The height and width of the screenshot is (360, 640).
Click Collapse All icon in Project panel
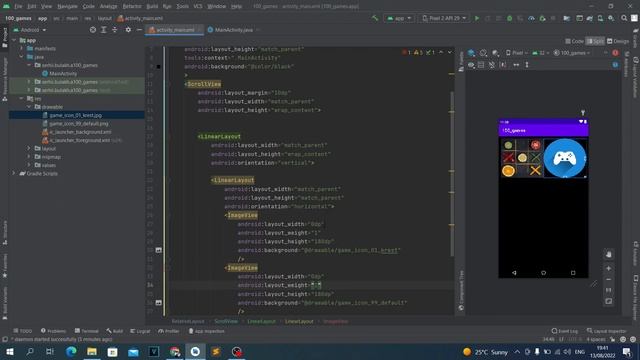click(x=115, y=30)
